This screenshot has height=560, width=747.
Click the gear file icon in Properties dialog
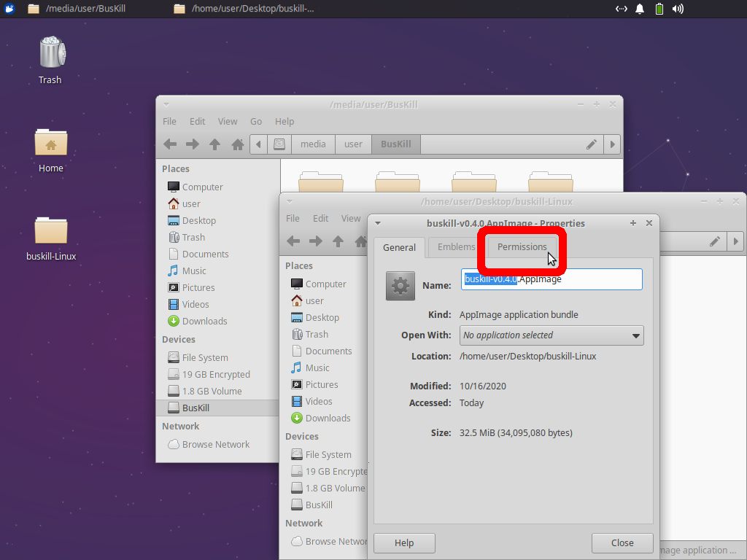pos(400,286)
